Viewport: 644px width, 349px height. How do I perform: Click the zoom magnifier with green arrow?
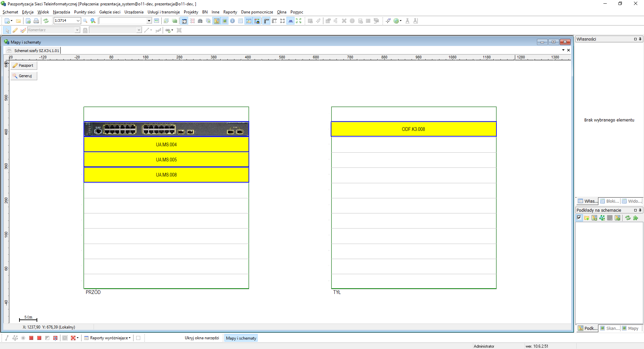point(93,21)
